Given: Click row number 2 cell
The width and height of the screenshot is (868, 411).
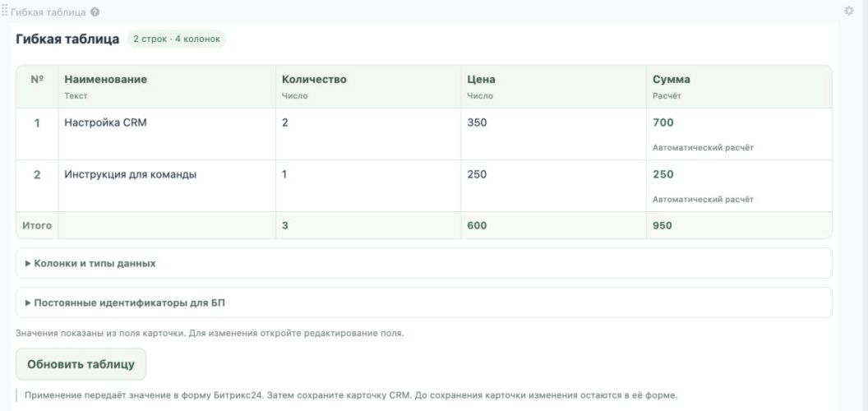Looking at the screenshot, I should pyautogui.click(x=37, y=186).
